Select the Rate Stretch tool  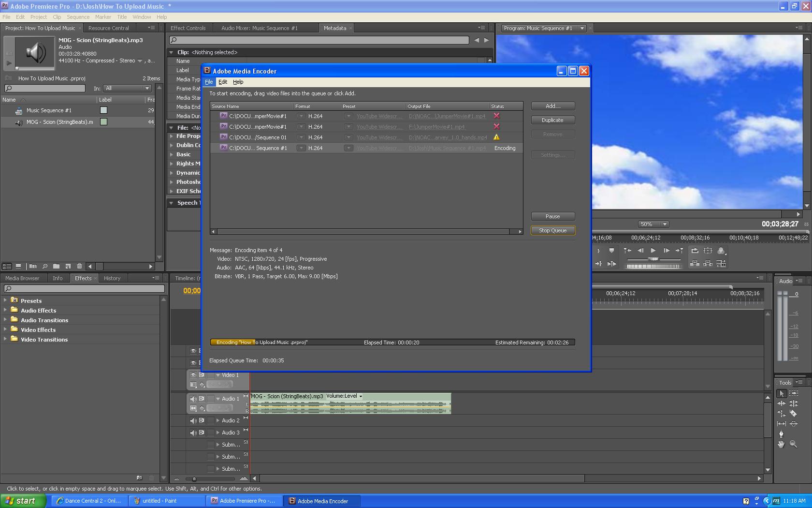click(782, 413)
